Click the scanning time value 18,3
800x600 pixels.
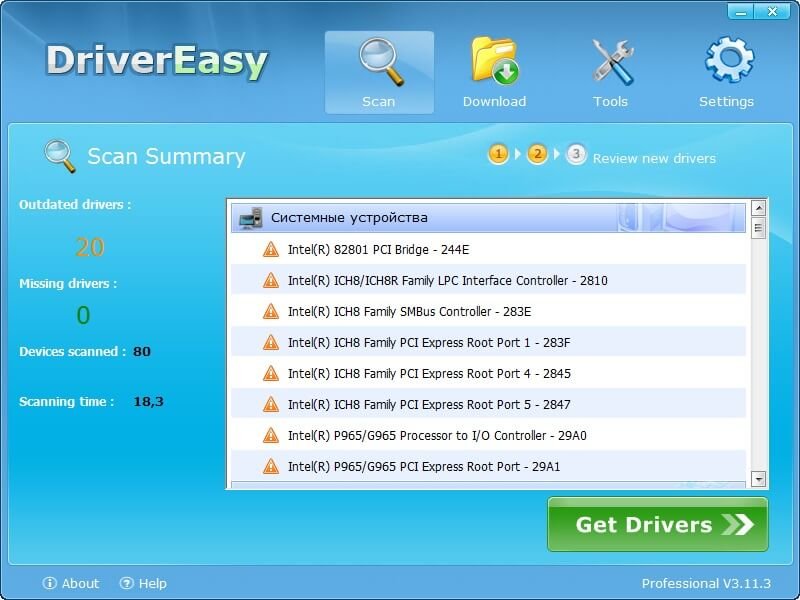click(148, 402)
